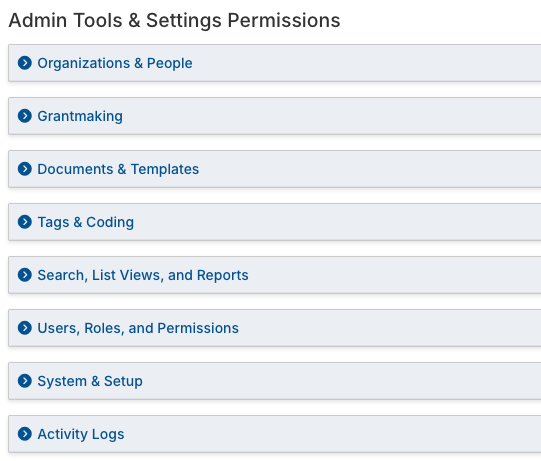Click the chevron icon beside Organizations & People

coord(25,63)
